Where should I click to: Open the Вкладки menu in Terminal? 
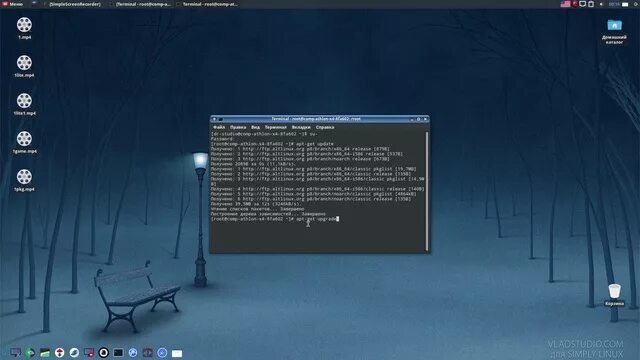[x=301, y=127]
